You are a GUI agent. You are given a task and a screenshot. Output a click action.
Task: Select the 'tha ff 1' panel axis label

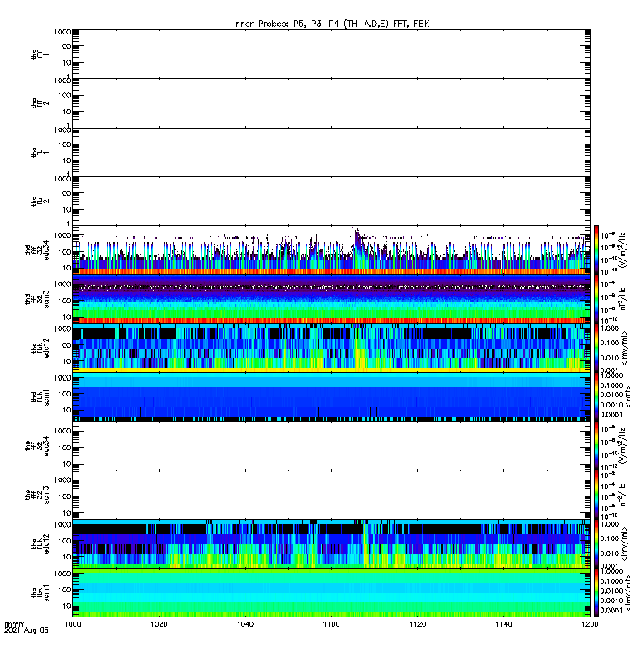39,54
